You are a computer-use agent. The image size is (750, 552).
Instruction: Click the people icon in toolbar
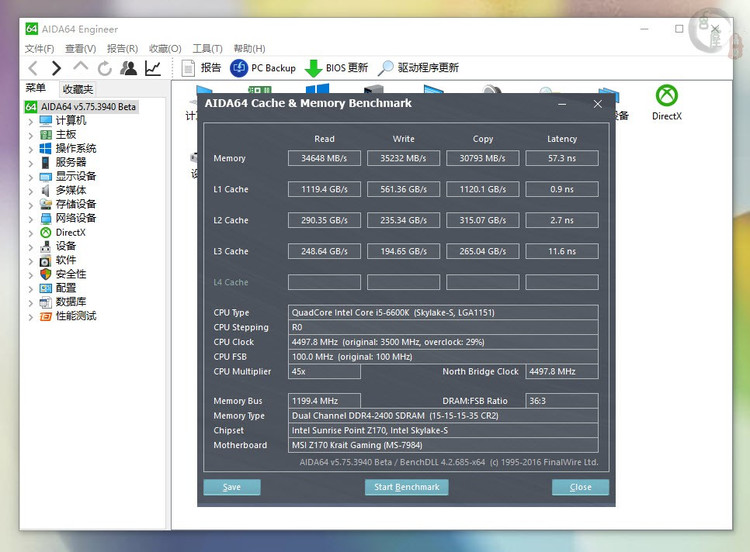click(x=129, y=68)
